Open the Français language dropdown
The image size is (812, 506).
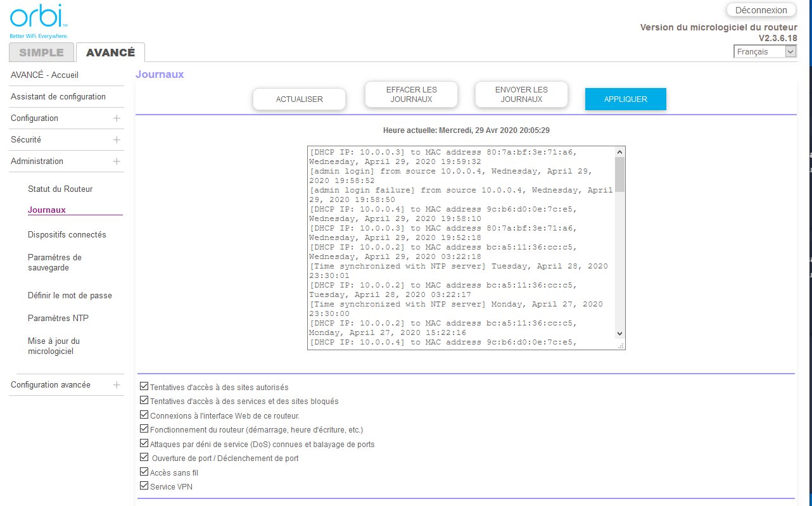[764, 52]
